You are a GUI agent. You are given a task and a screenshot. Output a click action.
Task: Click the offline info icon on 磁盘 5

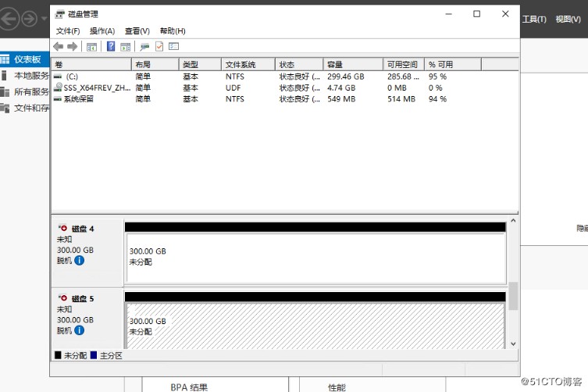[x=79, y=331]
